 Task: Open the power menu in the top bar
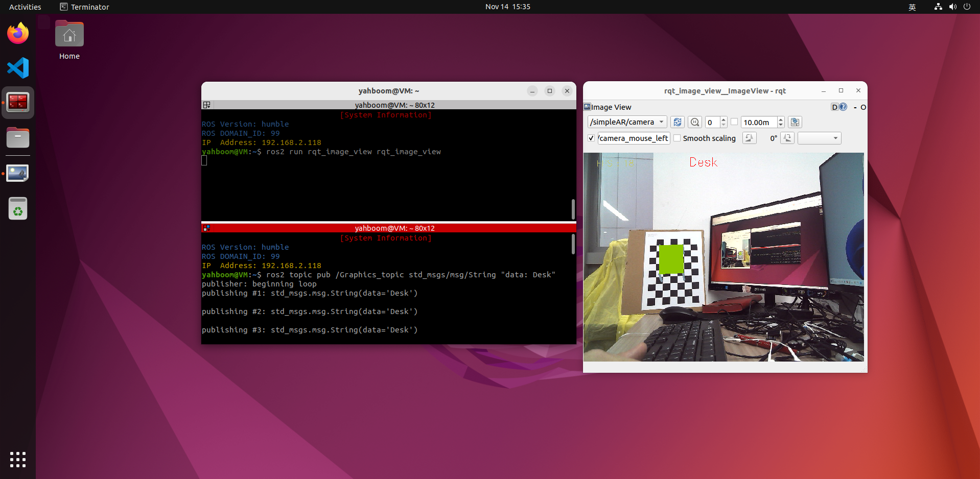[x=967, y=7]
